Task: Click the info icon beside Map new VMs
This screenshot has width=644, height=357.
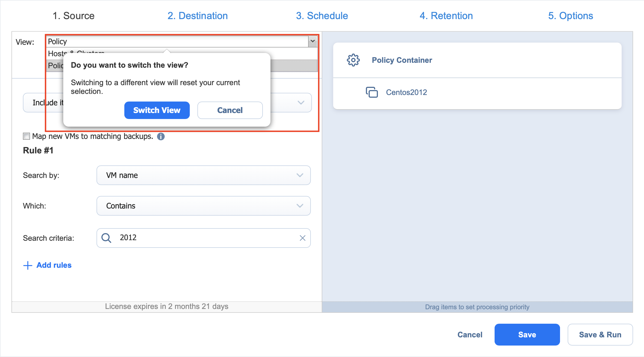Action: coord(161,136)
